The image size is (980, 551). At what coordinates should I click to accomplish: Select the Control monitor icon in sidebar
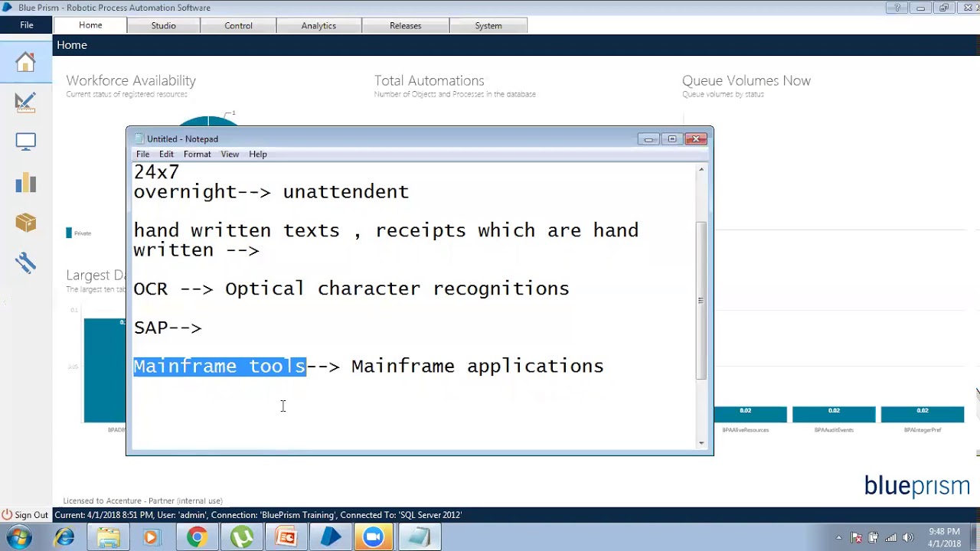[x=25, y=142]
